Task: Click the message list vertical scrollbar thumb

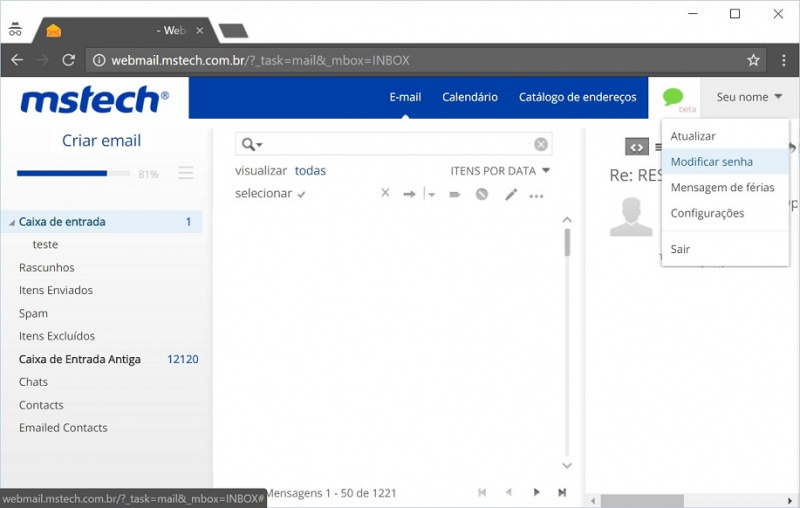Action: point(567,242)
